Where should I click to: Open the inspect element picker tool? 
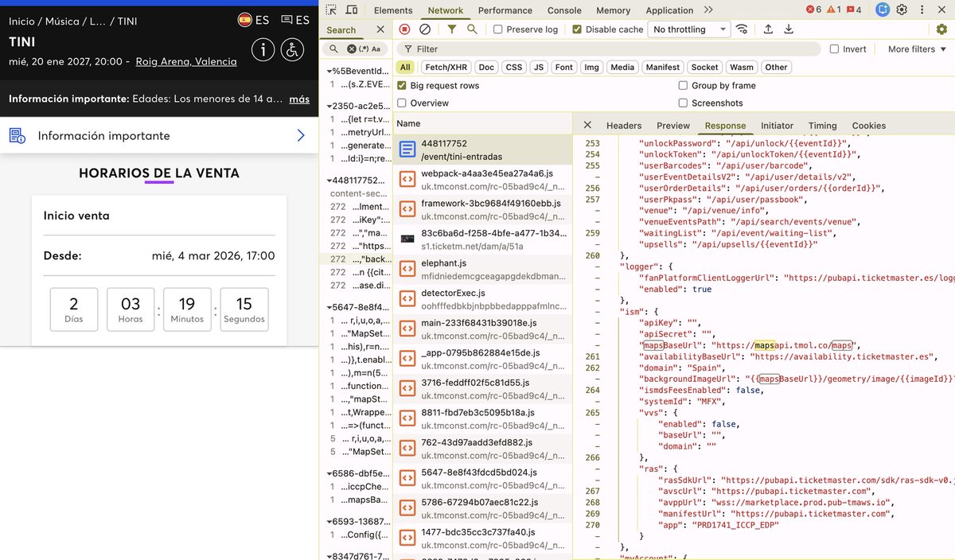click(331, 10)
